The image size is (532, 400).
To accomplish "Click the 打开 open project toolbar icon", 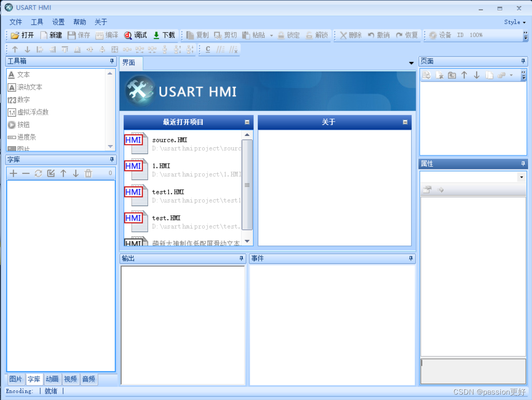I will (15, 35).
